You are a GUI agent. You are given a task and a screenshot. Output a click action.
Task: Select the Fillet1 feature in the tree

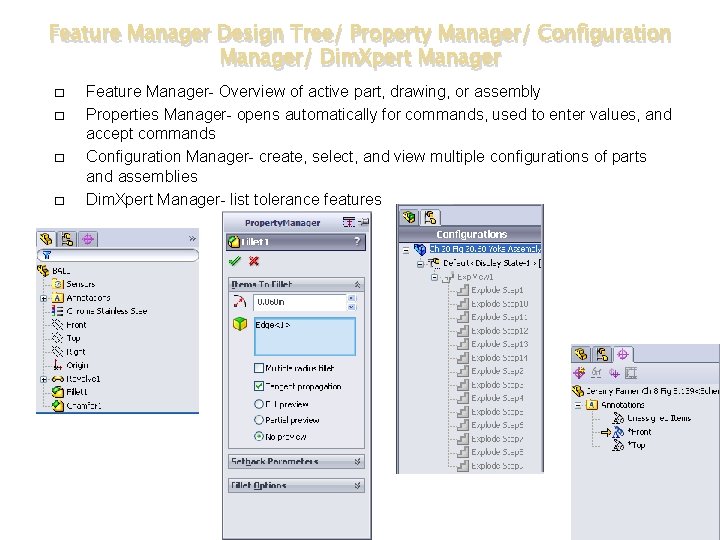pyautogui.click(x=70, y=392)
